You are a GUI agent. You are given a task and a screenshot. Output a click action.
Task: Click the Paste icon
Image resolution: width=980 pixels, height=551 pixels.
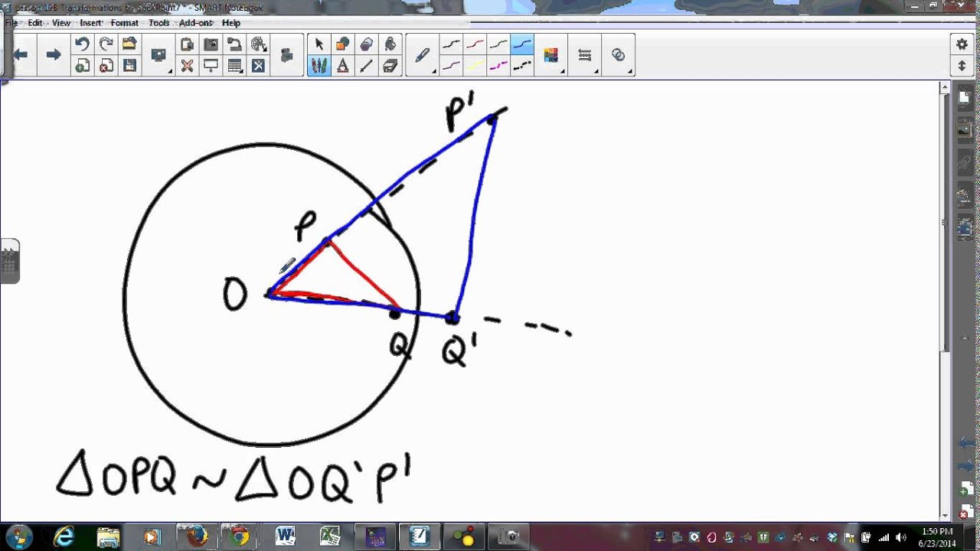coord(187,44)
